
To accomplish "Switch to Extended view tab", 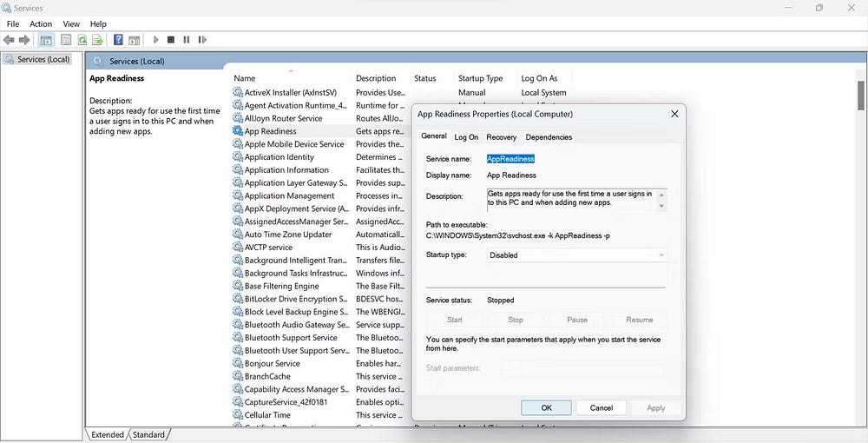I will 108,434.
